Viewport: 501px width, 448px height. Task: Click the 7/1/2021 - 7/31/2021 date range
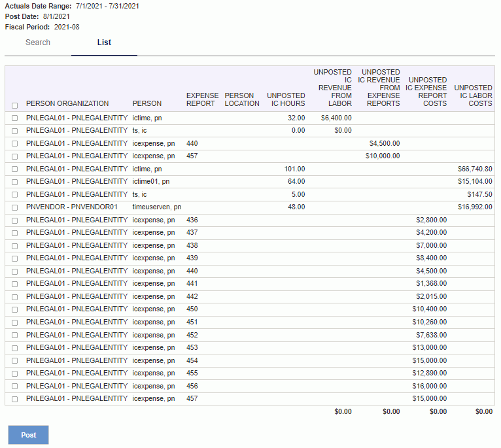(107, 6)
